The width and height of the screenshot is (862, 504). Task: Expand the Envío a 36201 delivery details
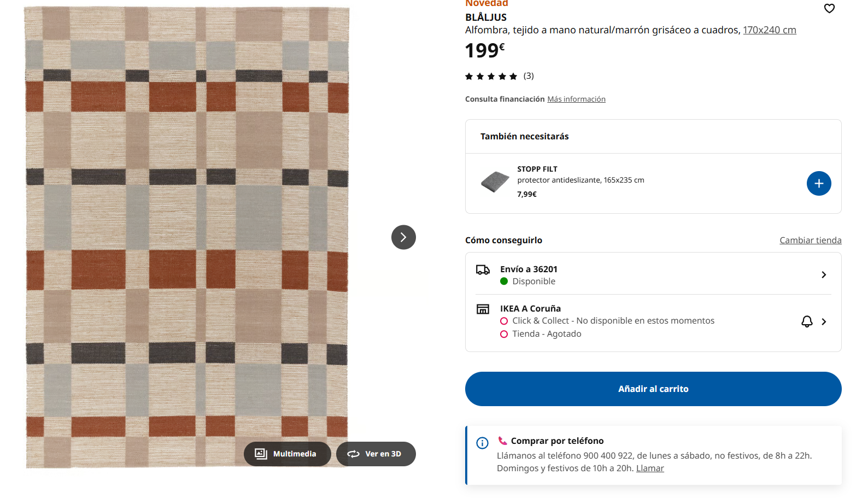pyautogui.click(x=824, y=274)
